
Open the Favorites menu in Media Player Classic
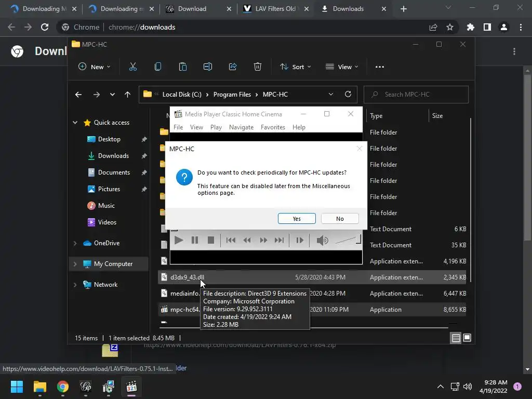[x=273, y=127]
